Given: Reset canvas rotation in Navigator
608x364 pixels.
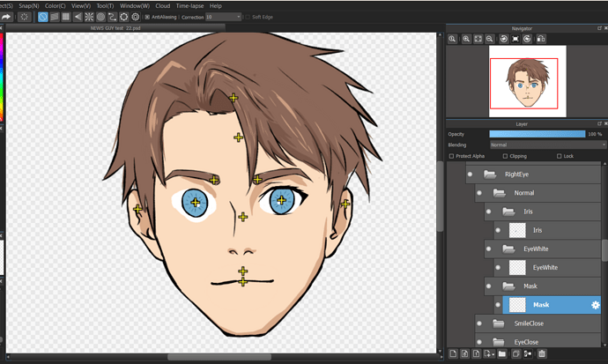Looking at the screenshot, I should pos(515,39).
